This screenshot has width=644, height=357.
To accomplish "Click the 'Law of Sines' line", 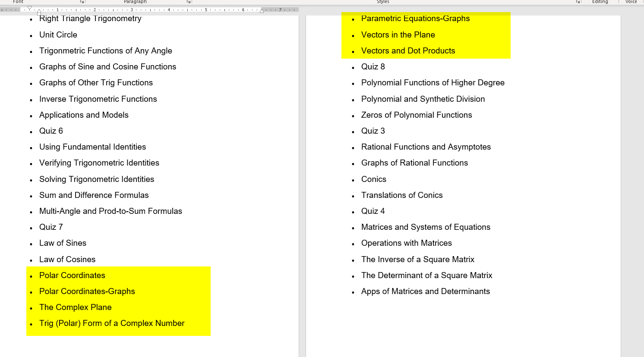I will pyautogui.click(x=63, y=243).
